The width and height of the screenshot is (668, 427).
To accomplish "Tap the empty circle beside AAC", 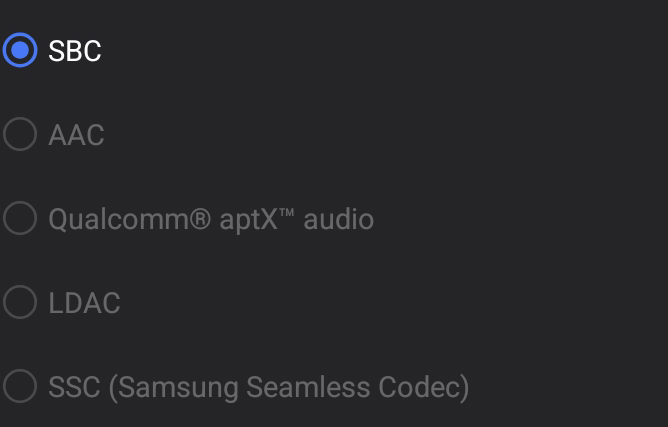I will click(x=20, y=135).
